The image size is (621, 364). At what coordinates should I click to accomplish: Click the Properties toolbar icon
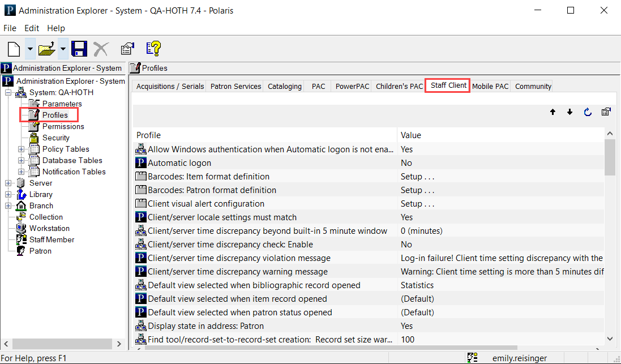(127, 49)
